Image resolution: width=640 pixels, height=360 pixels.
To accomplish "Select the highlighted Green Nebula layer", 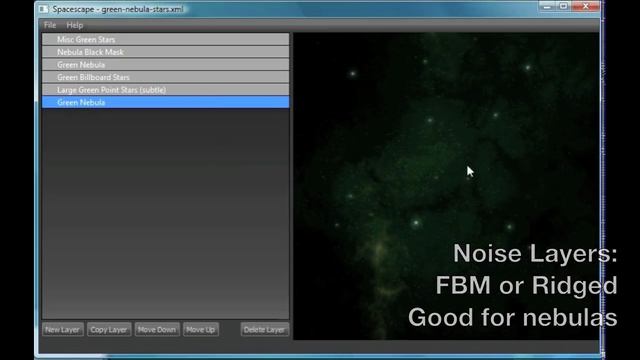I will [165, 102].
